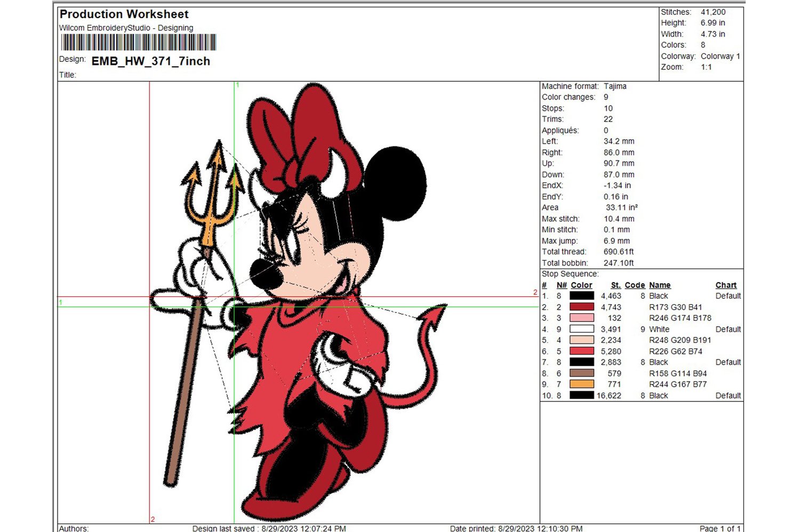Click the max stitch value "10.4 mm"

(619, 219)
